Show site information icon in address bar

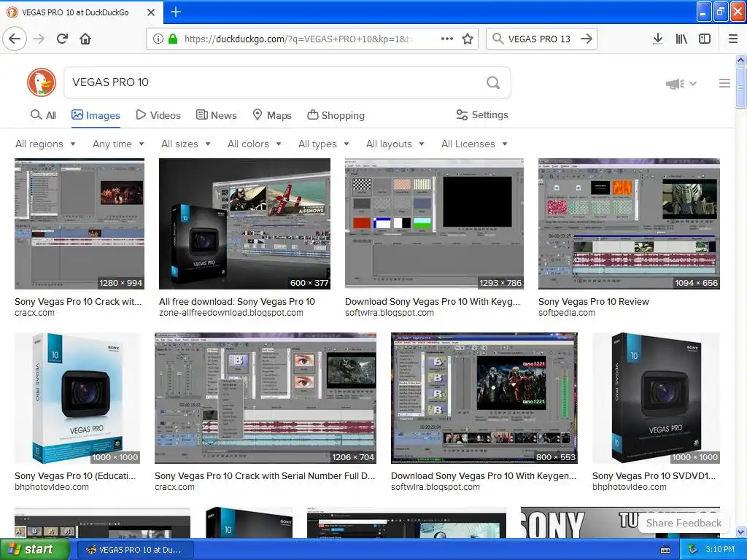[158, 39]
